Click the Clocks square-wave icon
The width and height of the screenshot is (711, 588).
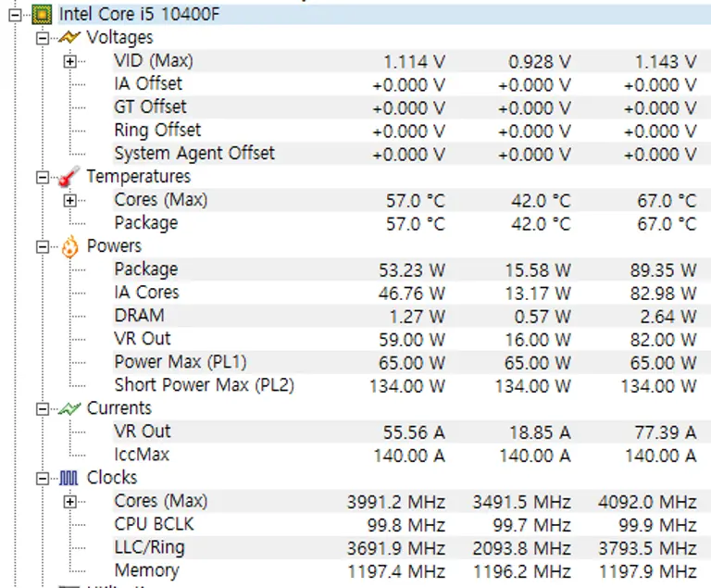click(69, 478)
